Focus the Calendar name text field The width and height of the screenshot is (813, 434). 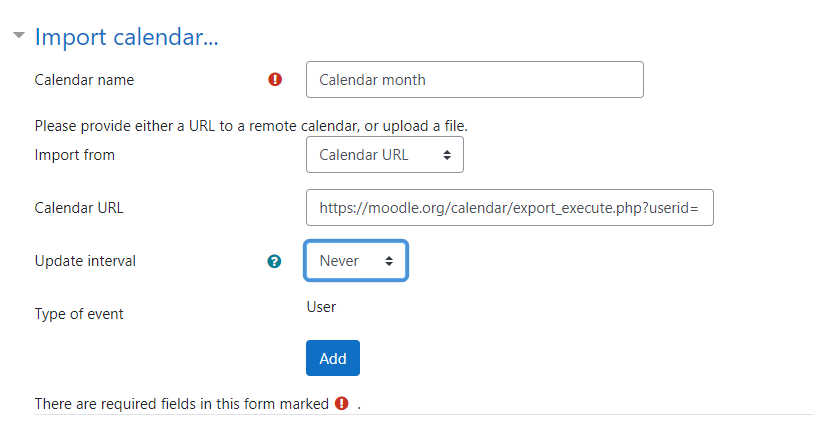pyautogui.click(x=474, y=80)
